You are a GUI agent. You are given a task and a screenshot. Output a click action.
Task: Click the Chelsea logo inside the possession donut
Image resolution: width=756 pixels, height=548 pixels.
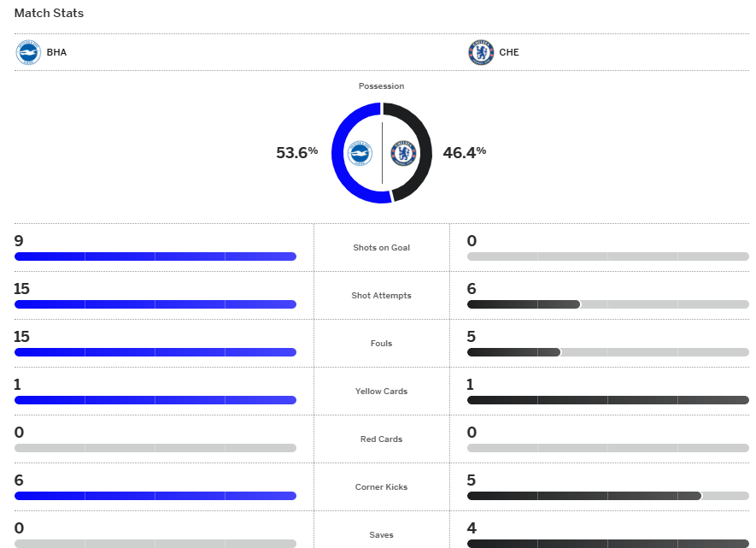click(403, 153)
